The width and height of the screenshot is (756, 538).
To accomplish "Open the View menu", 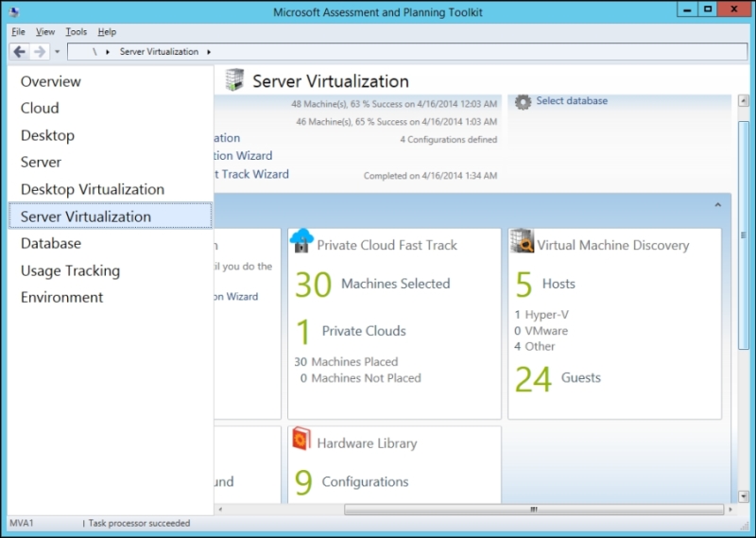I will click(x=45, y=32).
